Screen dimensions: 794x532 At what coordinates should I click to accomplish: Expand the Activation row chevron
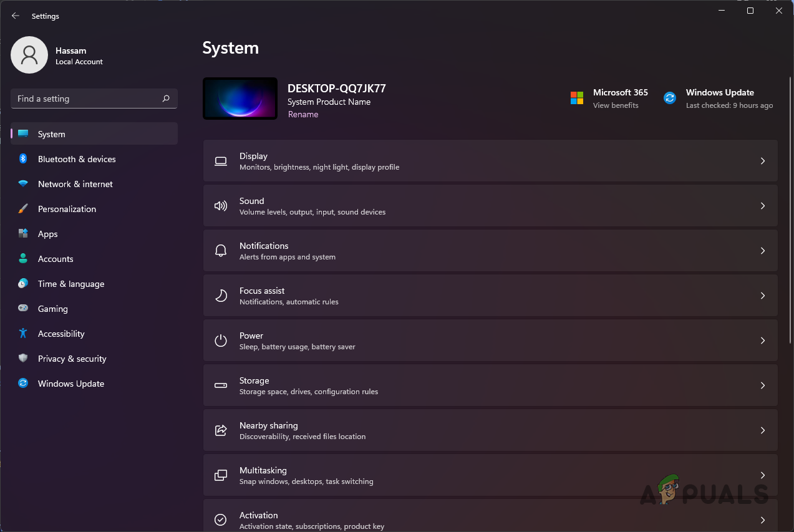click(x=762, y=520)
